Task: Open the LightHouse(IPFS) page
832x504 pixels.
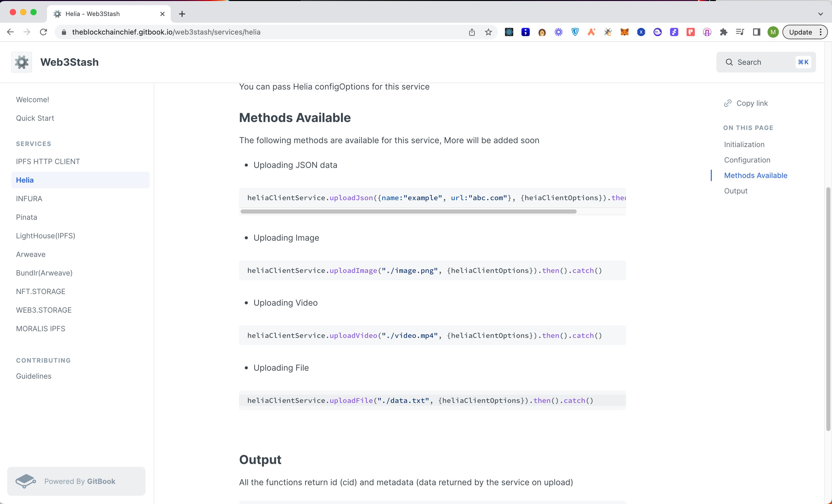Action: (46, 236)
